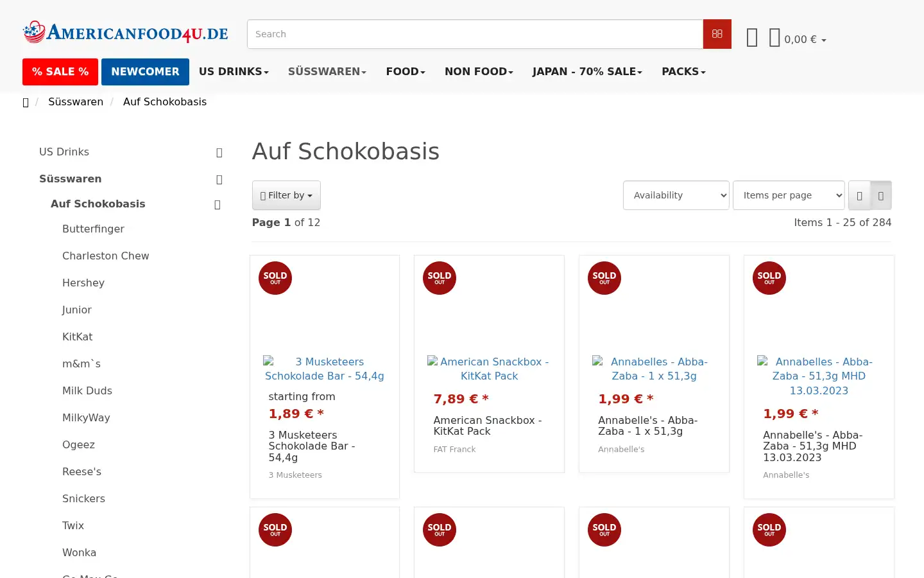924x578 pixels.
Task: Open the Reese's category
Action: (82, 472)
